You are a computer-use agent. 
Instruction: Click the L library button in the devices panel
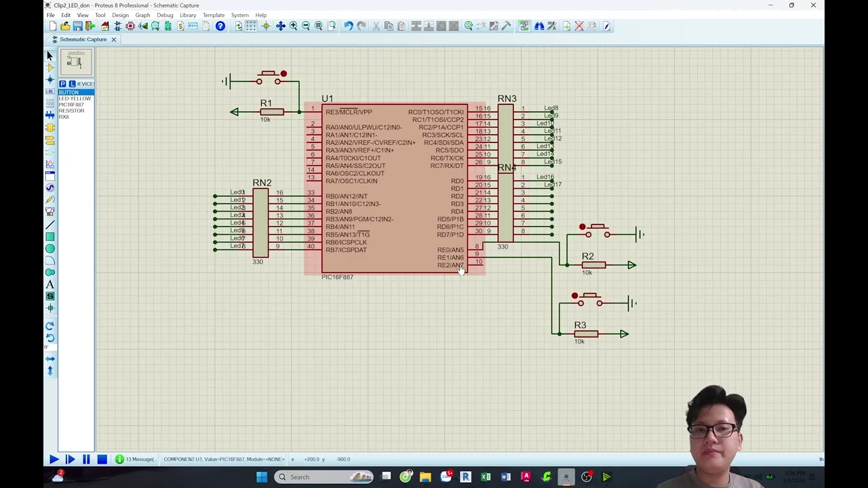tap(72, 83)
